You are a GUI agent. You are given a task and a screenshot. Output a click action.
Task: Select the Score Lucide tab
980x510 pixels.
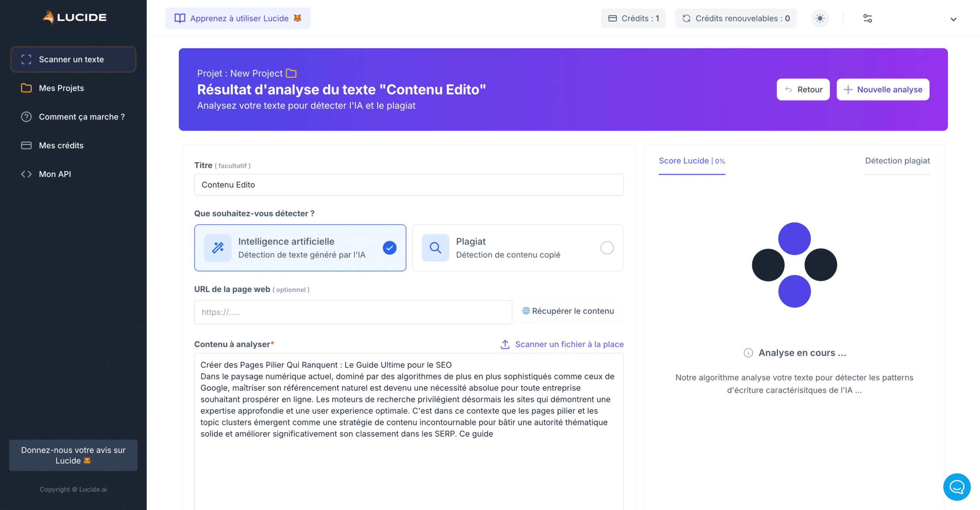691,161
